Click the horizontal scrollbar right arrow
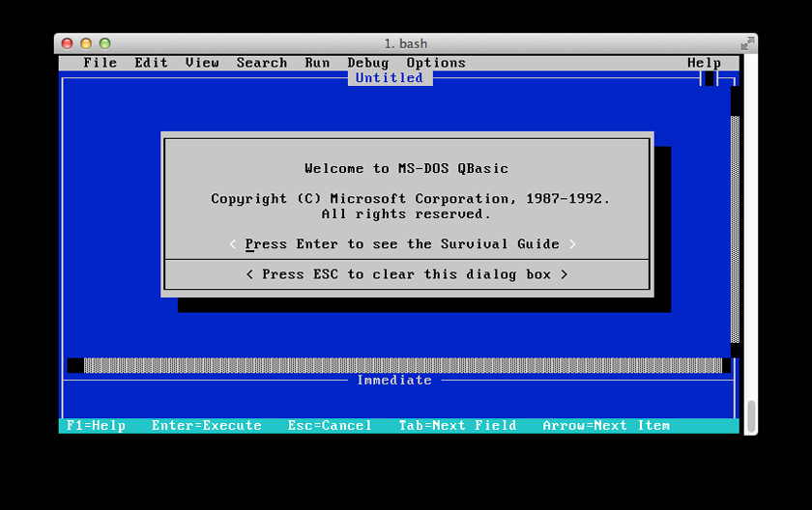Viewport: 812px width, 510px height. click(x=726, y=365)
